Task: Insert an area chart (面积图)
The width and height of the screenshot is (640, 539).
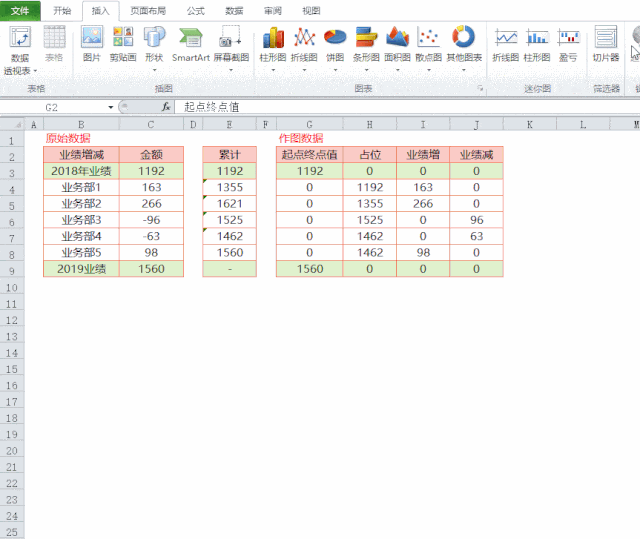Action: 398,44
